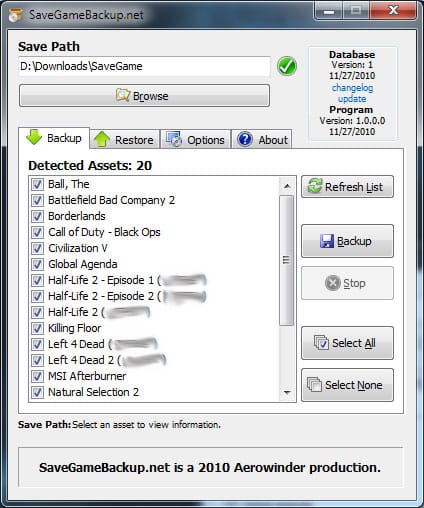
Task: Start backup with the Backup button
Action: point(347,241)
